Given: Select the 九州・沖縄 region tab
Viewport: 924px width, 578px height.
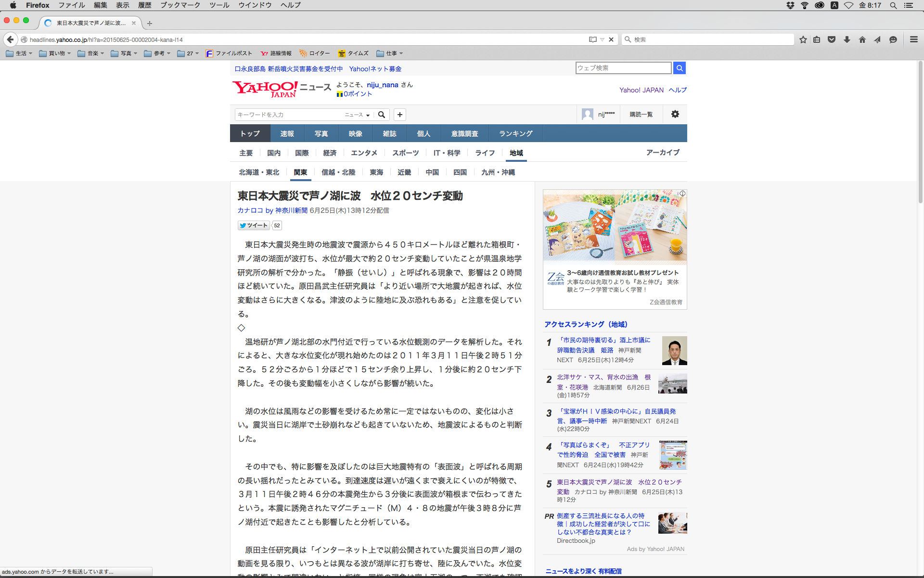Looking at the screenshot, I should (498, 172).
